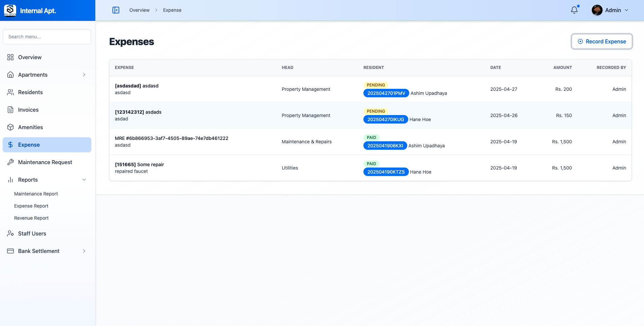This screenshot has width=644, height=326.
Task: Click the Record Expense button
Action: tap(602, 41)
